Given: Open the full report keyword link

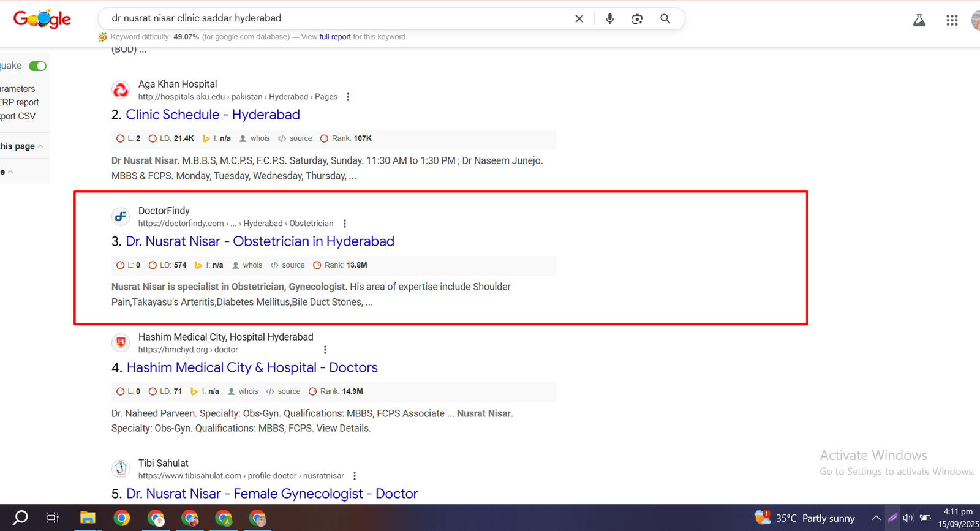Looking at the screenshot, I should pos(335,37).
